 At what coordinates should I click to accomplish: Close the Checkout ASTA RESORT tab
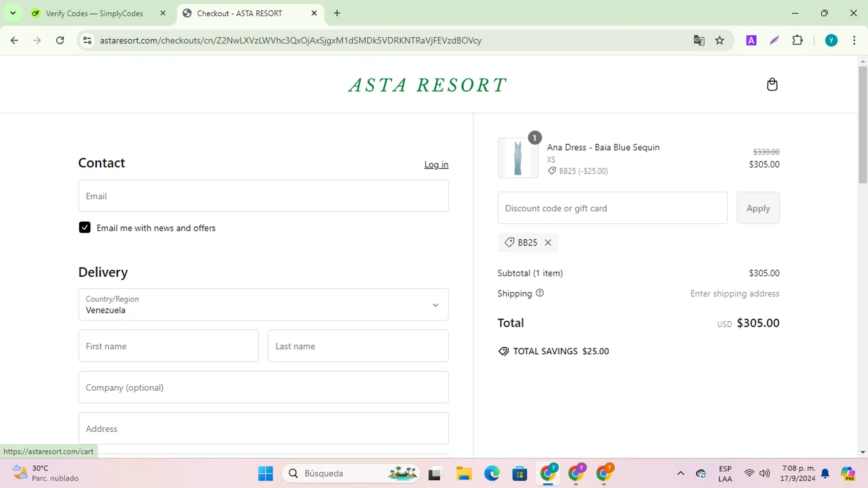314,13
